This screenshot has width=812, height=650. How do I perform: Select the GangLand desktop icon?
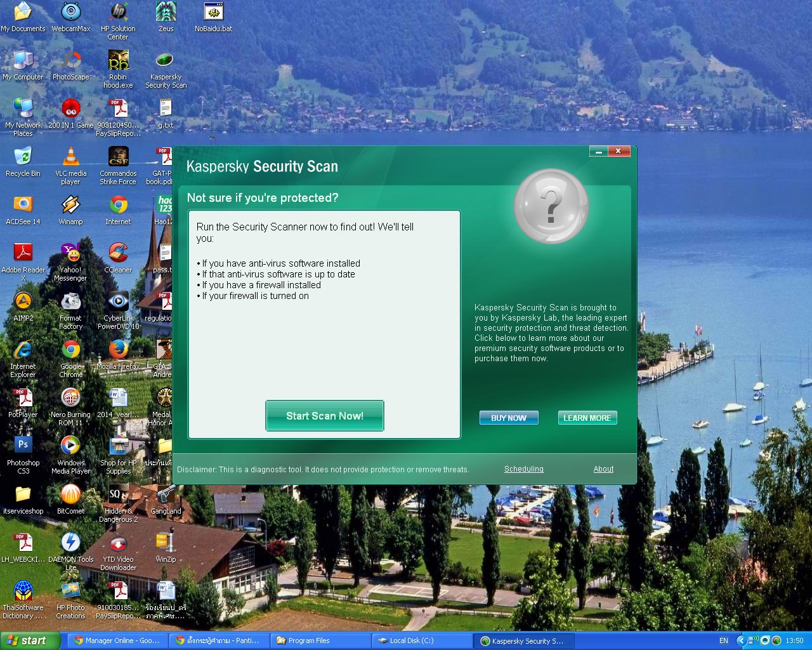[x=166, y=500]
